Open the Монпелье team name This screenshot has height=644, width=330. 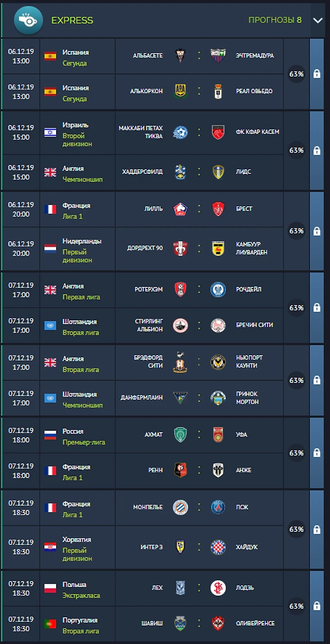[x=148, y=507]
